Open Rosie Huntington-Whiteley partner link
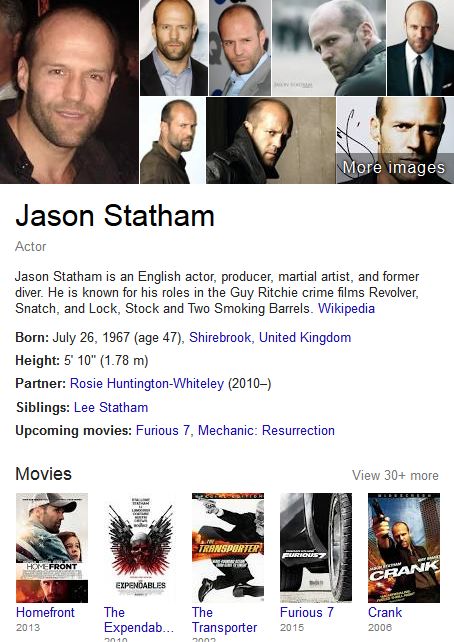This screenshot has width=454, height=642. (147, 383)
